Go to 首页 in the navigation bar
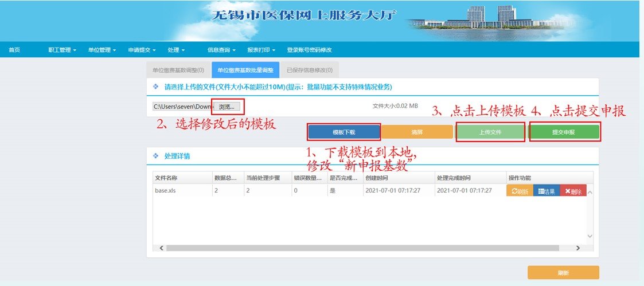The image size is (644, 286). 14,50
